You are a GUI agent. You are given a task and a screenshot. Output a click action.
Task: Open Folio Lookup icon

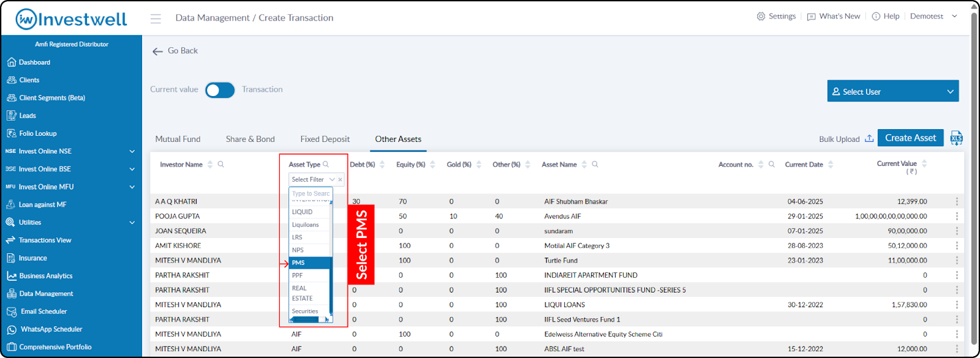tap(11, 133)
